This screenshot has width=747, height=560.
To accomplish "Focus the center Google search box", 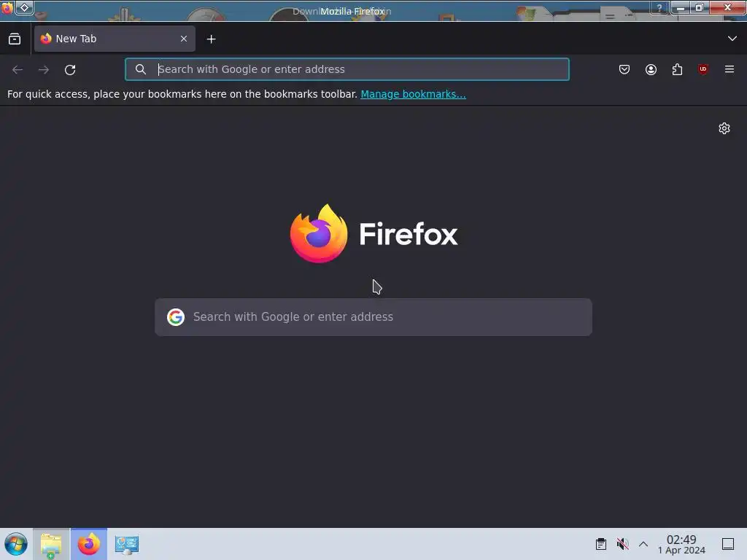I will pyautogui.click(x=373, y=317).
